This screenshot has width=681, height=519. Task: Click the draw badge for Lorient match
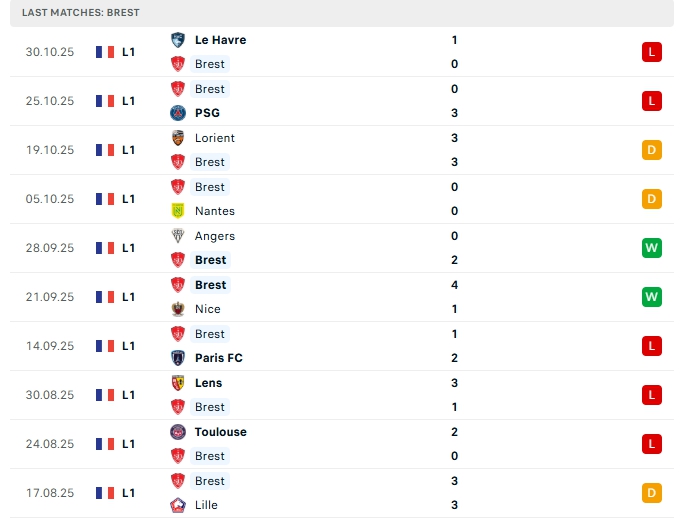(652, 150)
